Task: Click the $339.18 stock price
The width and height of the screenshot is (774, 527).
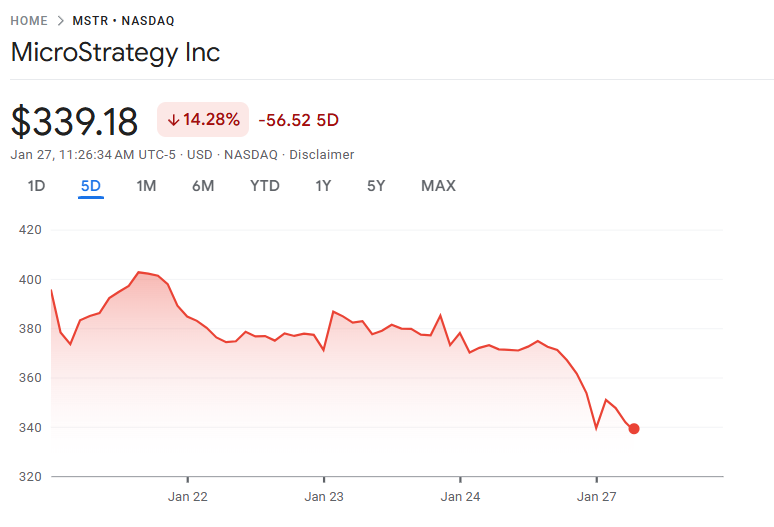Action: [74, 121]
